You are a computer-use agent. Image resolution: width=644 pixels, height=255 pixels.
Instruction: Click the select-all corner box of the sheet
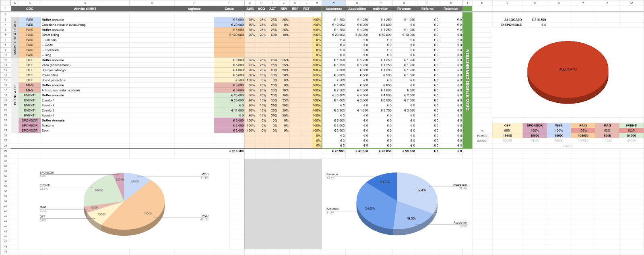click(x=6, y=3)
